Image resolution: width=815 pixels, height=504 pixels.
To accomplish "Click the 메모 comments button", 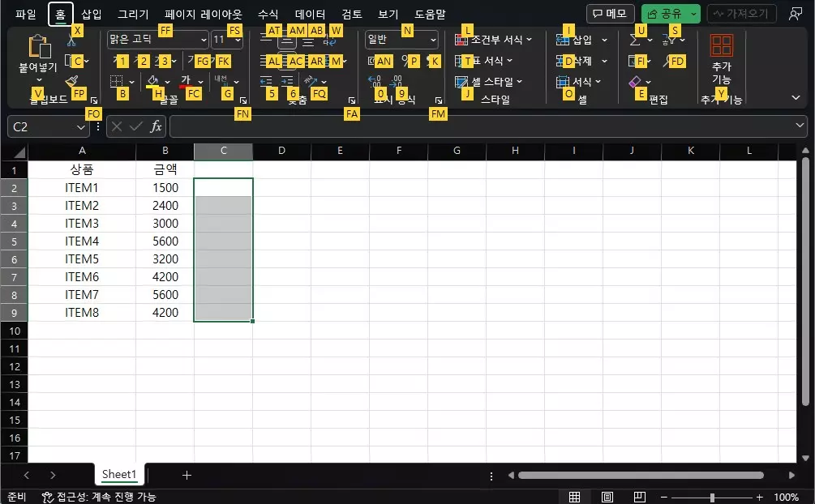I will click(x=610, y=14).
